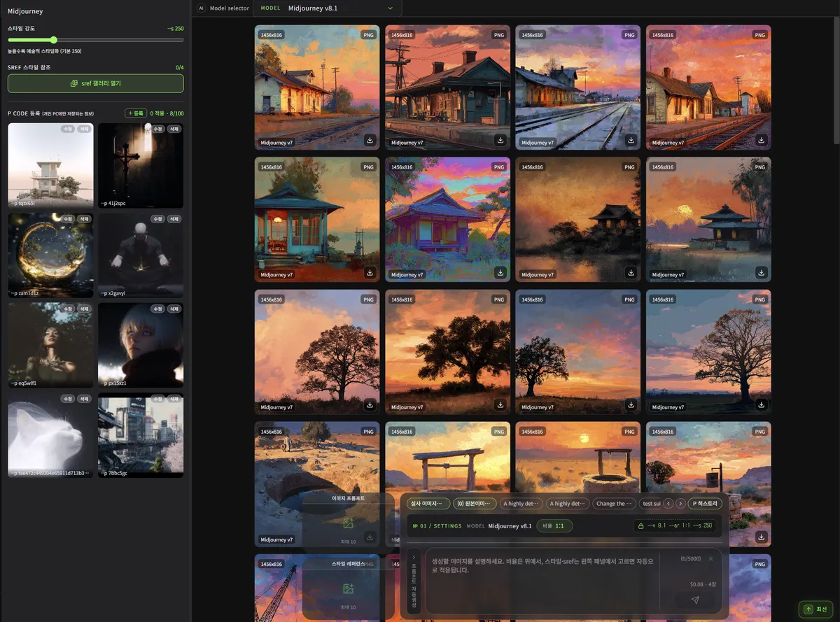Delete (삭제) the P code eq5wlf1 card
This screenshot has width=840, height=622.
[x=84, y=309]
